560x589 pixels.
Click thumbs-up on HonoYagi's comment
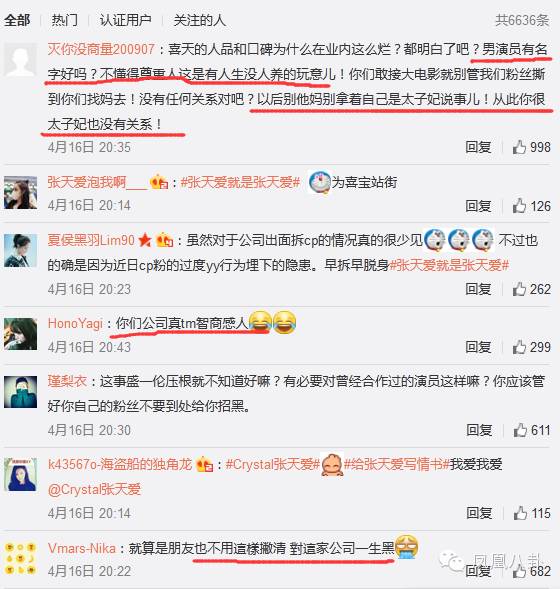coord(519,347)
